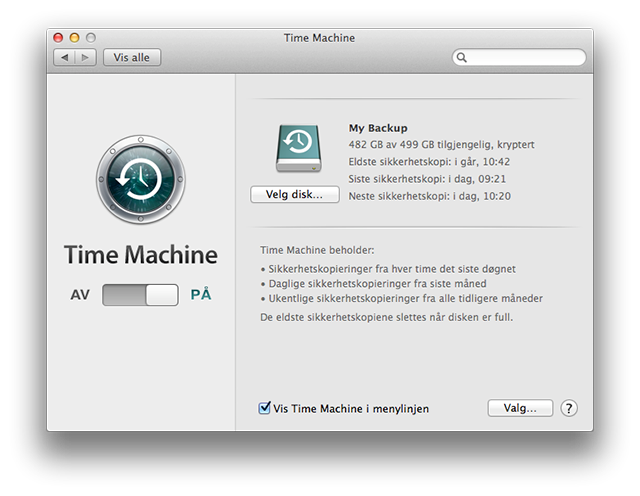Open the help question mark button

coord(569,408)
